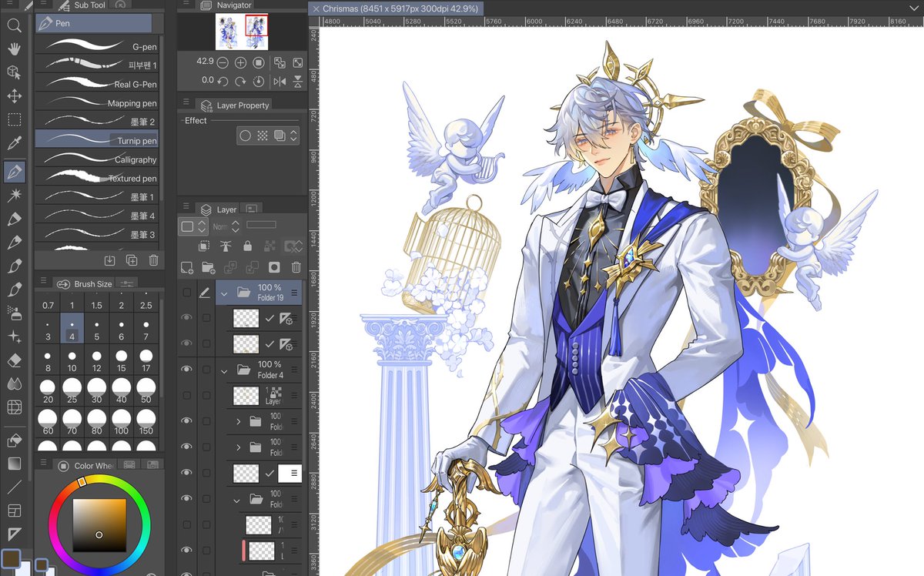Open the Tool Property tab beside Brush Size
The width and height of the screenshot is (924, 576).
point(127,283)
